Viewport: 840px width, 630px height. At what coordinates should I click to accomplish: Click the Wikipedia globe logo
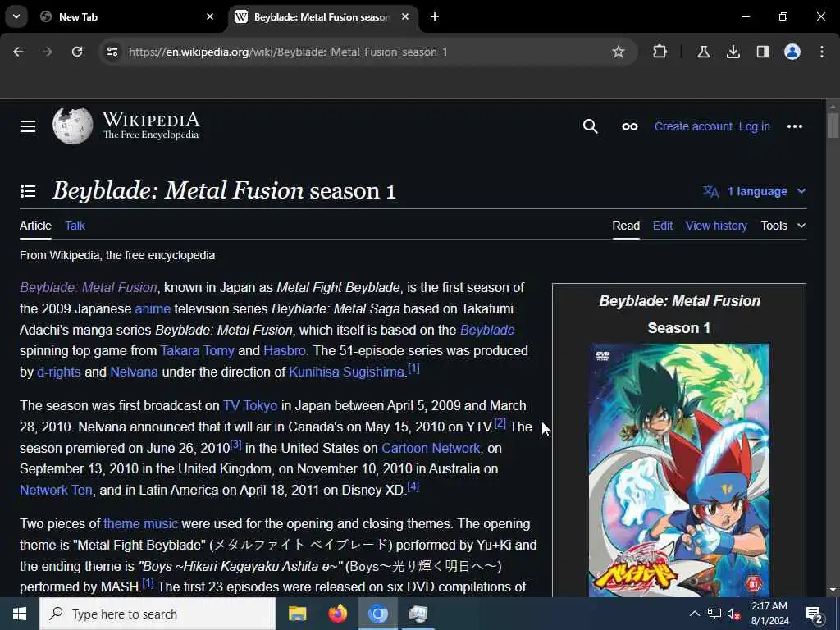pyautogui.click(x=73, y=126)
